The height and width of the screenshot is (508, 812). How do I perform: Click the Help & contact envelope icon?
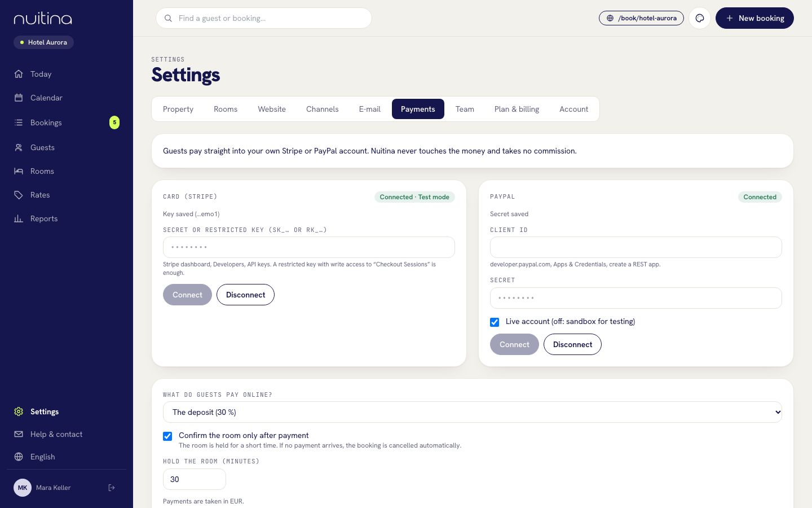tap(19, 434)
